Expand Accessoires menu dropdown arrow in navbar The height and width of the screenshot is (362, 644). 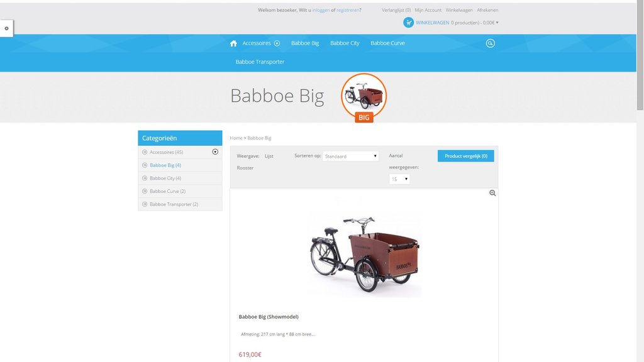[277, 43]
